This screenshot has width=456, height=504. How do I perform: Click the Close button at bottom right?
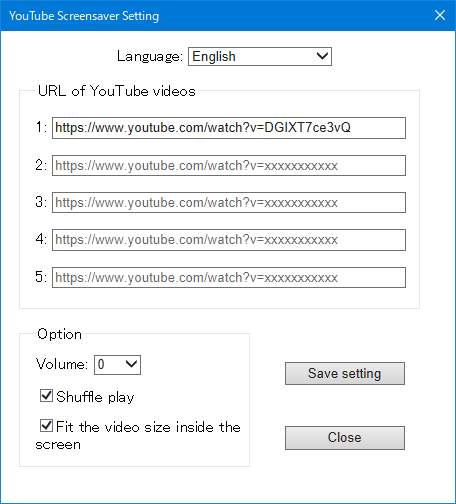click(345, 438)
